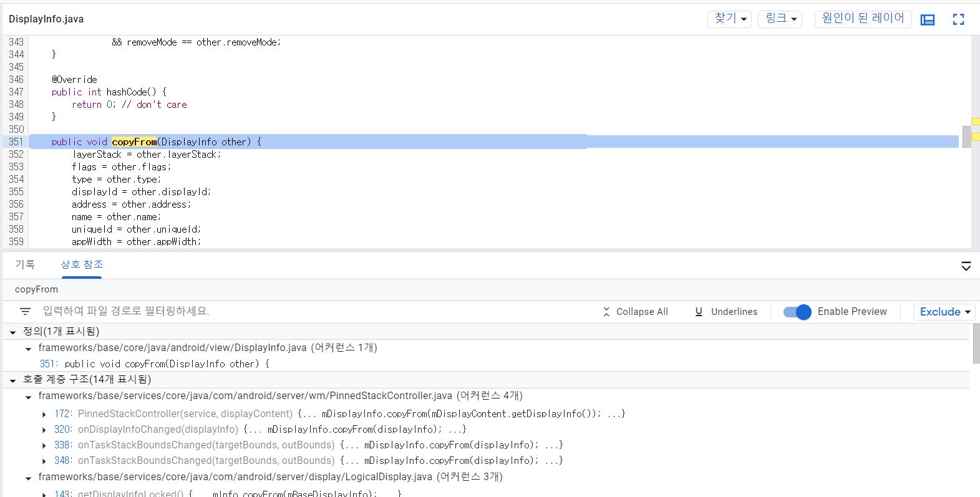Click the references panel scrollbar thumb

[976, 344]
